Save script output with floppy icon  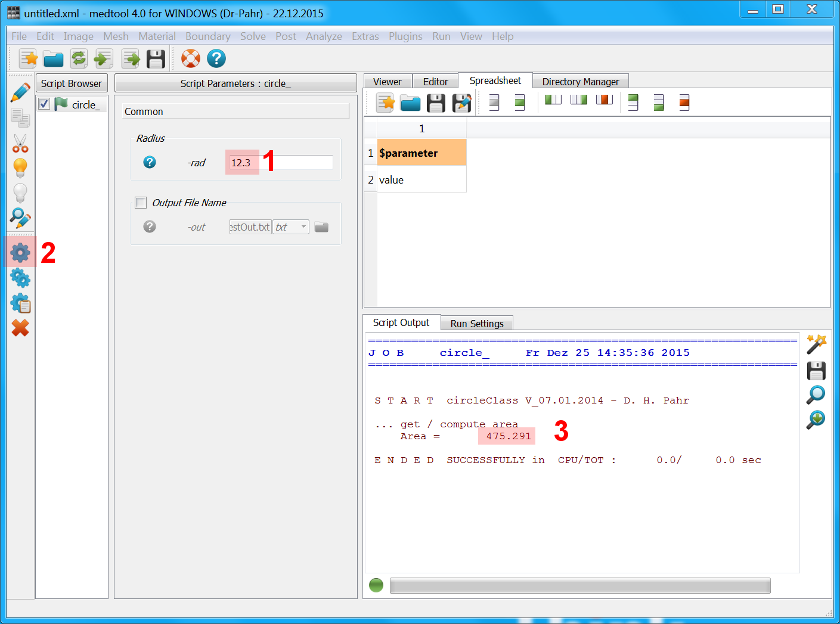[816, 371]
